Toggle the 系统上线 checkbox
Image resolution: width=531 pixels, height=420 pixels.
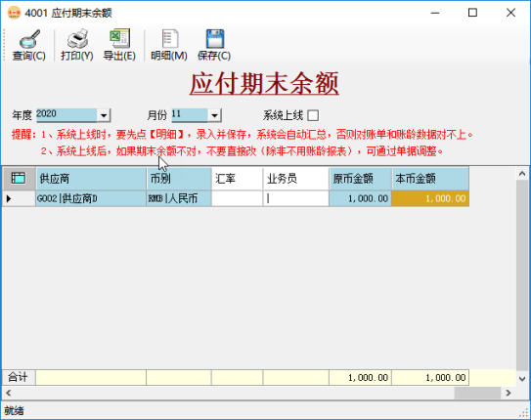pos(313,115)
